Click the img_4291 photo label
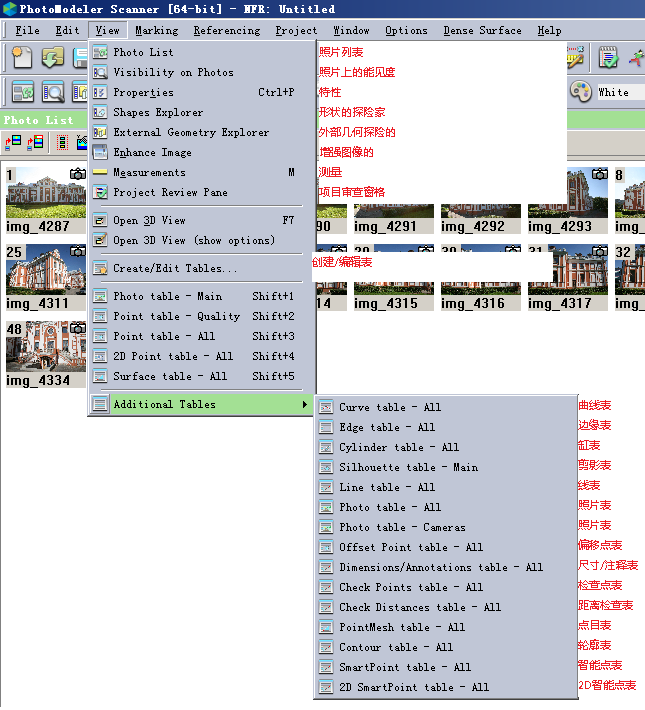Image resolution: width=645 pixels, height=710 pixels. click(x=385, y=226)
